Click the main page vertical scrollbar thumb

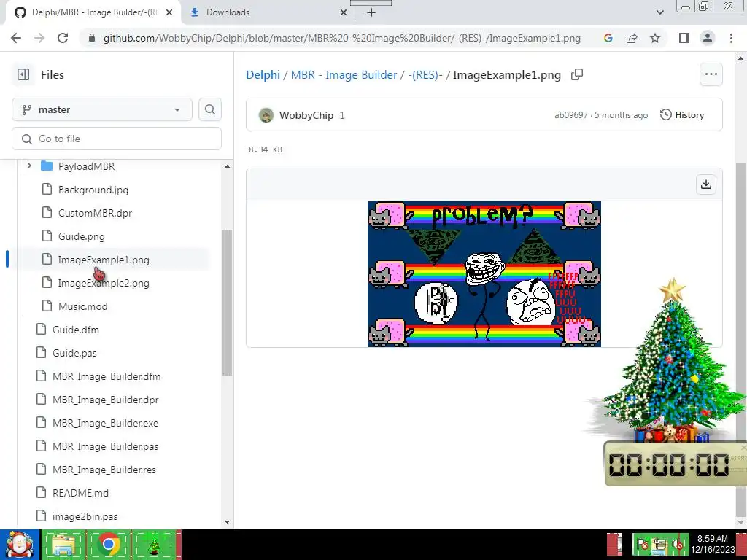(740, 341)
